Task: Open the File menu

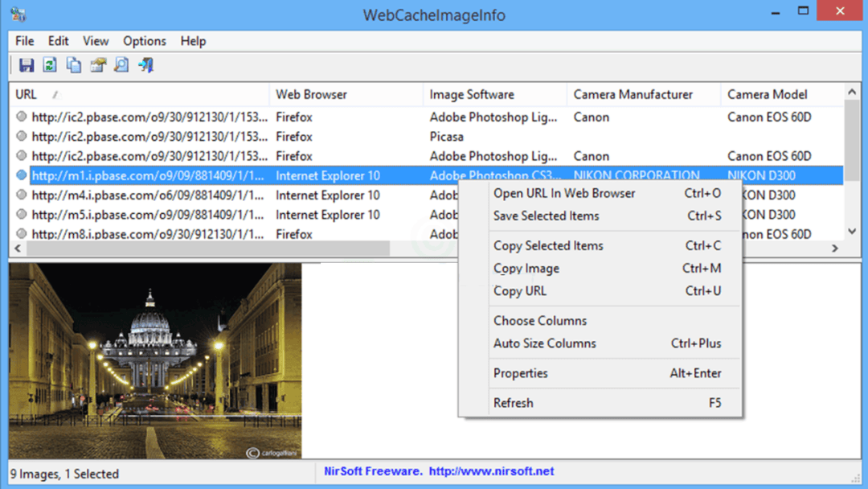Action: (x=24, y=41)
